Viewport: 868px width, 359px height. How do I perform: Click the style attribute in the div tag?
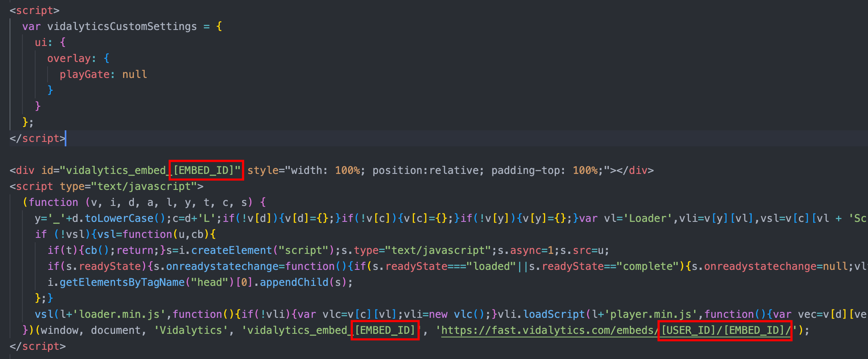[x=263, y=170]
